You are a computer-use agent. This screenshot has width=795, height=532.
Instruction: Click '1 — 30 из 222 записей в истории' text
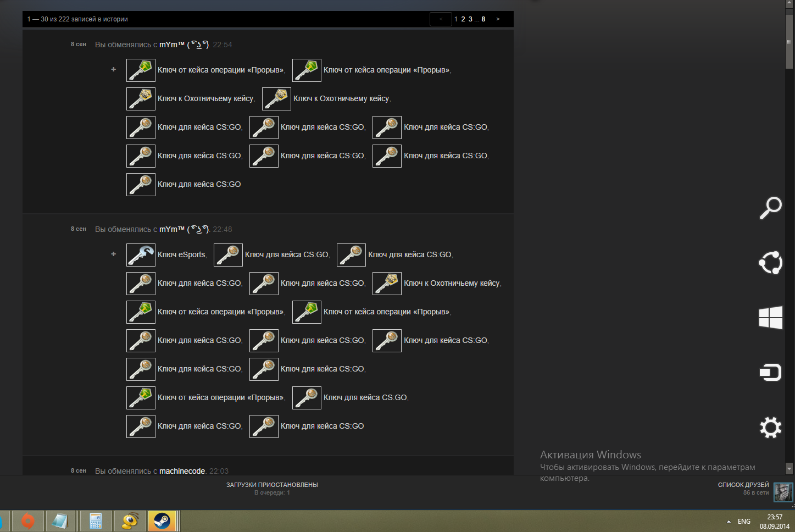(x=77, y=19)
